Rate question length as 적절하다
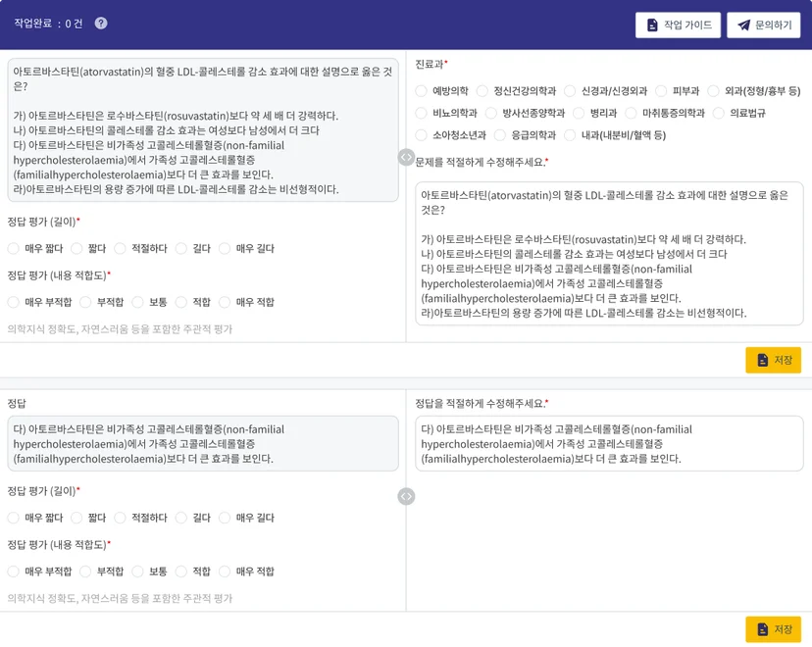The image size is (812, 647). (121, 248)
